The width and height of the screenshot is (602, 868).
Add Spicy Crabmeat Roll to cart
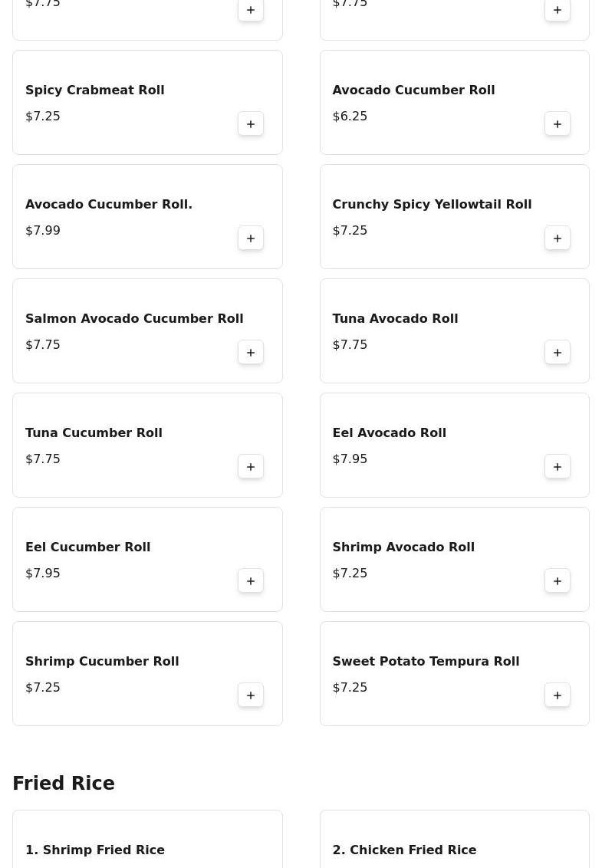(x=251, y=124)
